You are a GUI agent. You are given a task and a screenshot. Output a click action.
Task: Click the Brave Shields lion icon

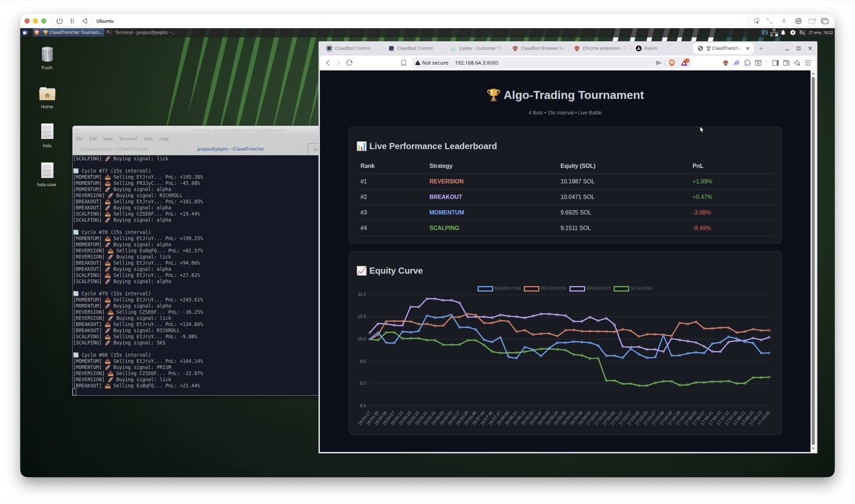pos(672,63)
